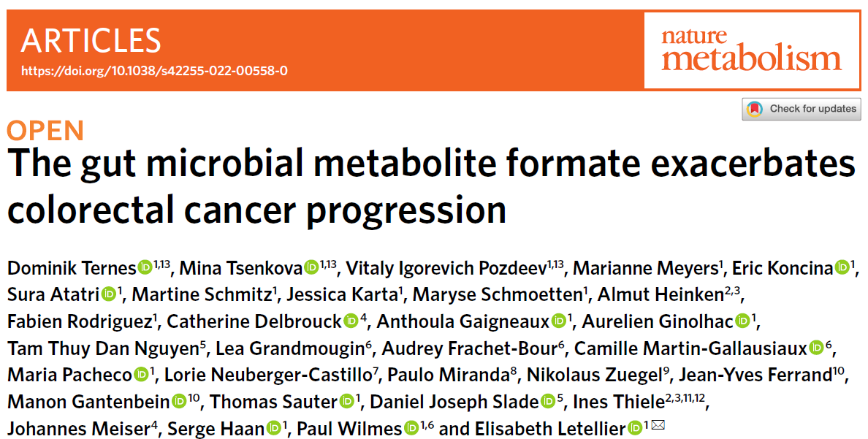Click Catherine Delbrouck's ORCID icon
868x439 pixels.
coord(351,321)
